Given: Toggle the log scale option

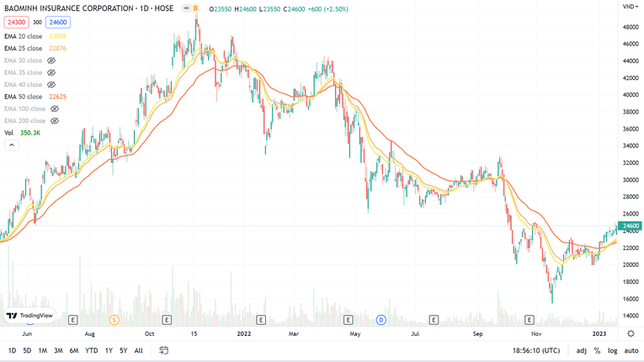Looking at the screenshot, I should 612,350.
